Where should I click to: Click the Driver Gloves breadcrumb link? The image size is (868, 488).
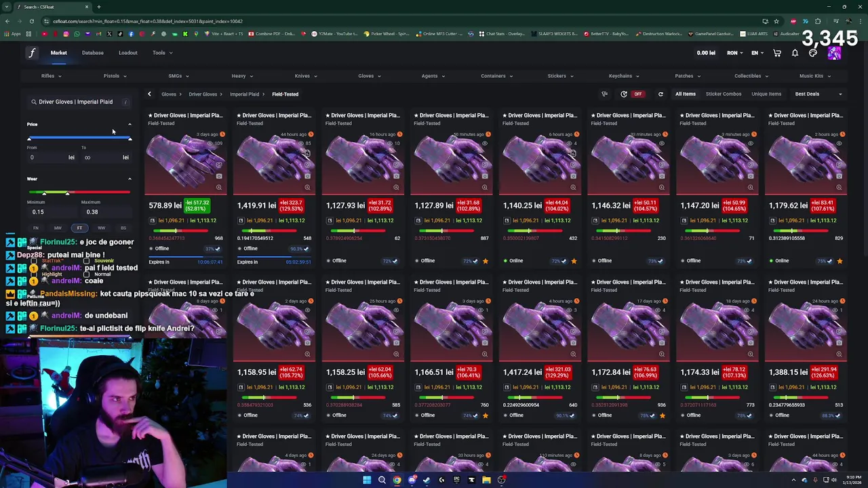[203, 94]
